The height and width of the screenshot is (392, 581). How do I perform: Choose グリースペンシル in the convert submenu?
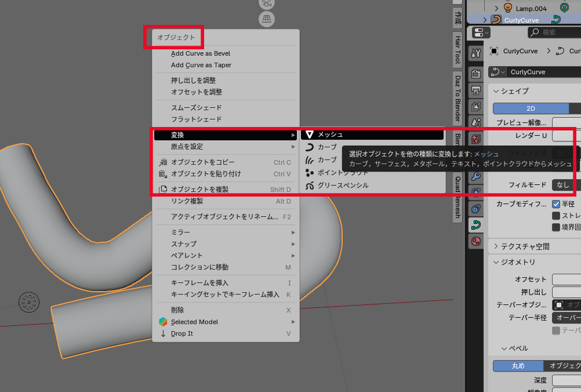click(x=343, y=186)
